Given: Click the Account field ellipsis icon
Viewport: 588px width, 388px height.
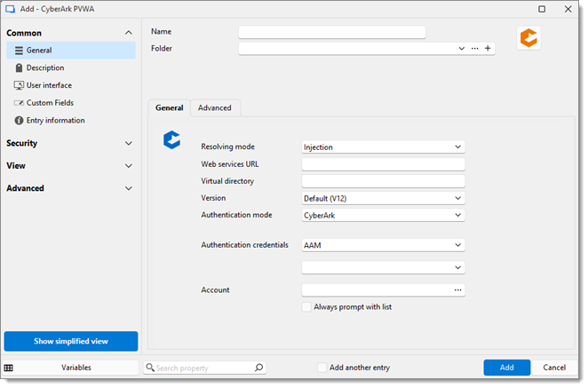Looking at the screenshot, I should click(x=457, y=290).
